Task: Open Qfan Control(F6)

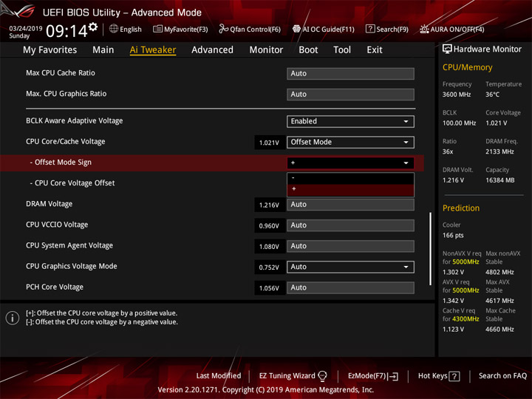Action: click(x=250, y=29)
